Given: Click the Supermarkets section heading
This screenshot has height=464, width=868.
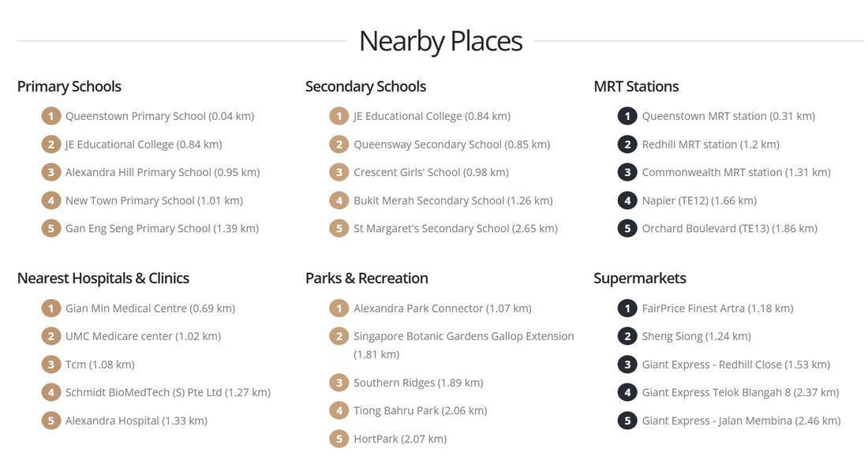Looking at the screenshot, I should pos(640,278).
